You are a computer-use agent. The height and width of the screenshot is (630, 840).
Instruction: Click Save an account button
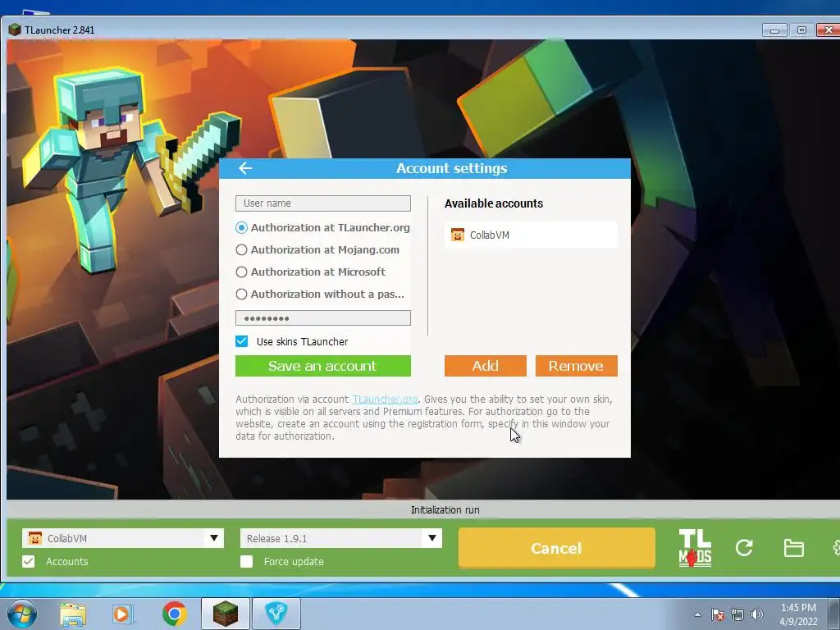coord(323,366)
